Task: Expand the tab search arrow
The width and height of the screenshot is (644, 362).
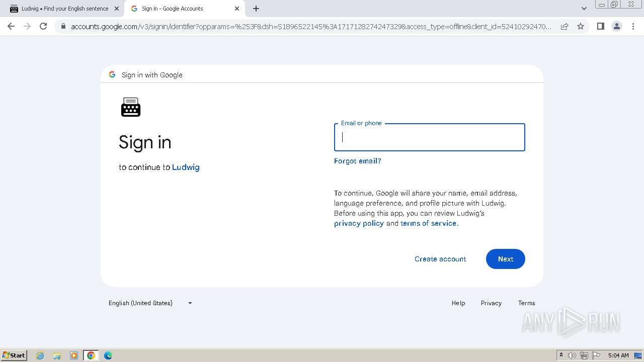Action: coord(584,9)
